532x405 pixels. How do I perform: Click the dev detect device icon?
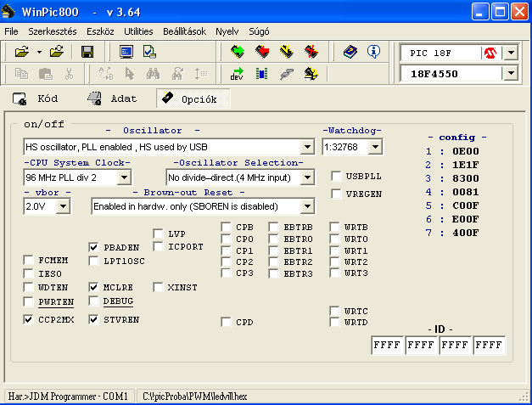[x=237, y=73]
